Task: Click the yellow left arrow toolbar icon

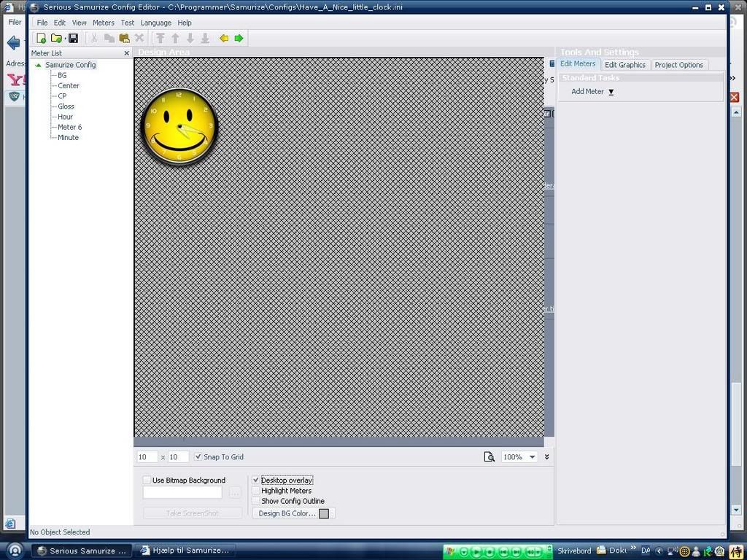Action: (x=224, y=38)
